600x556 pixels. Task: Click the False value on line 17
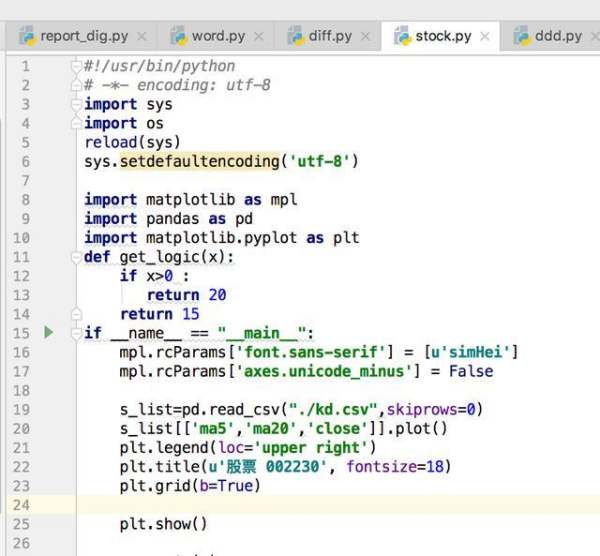(471, 371)
